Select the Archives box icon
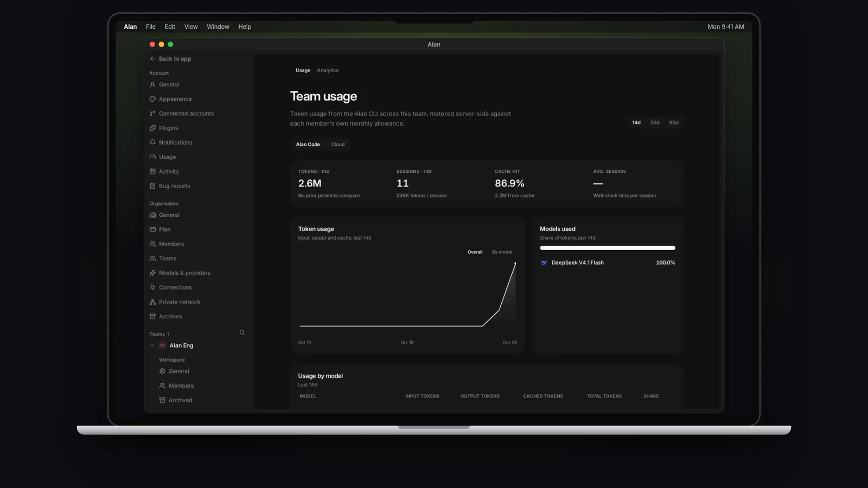 point(152,317)
